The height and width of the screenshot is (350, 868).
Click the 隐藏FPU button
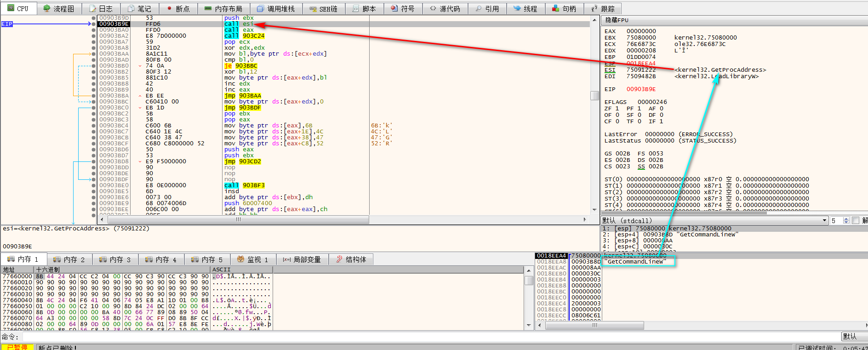[617, 20]
